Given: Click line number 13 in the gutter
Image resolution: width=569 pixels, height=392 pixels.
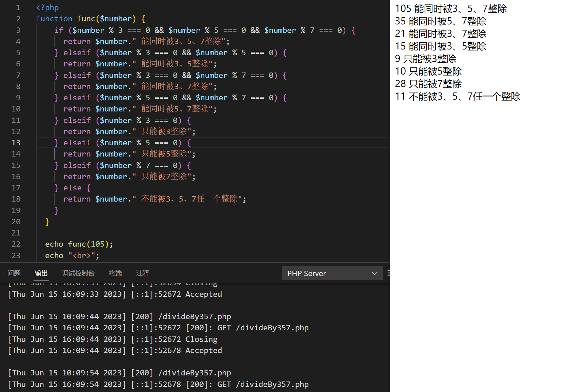Looking at the screenshot, I should coord(16,143).
